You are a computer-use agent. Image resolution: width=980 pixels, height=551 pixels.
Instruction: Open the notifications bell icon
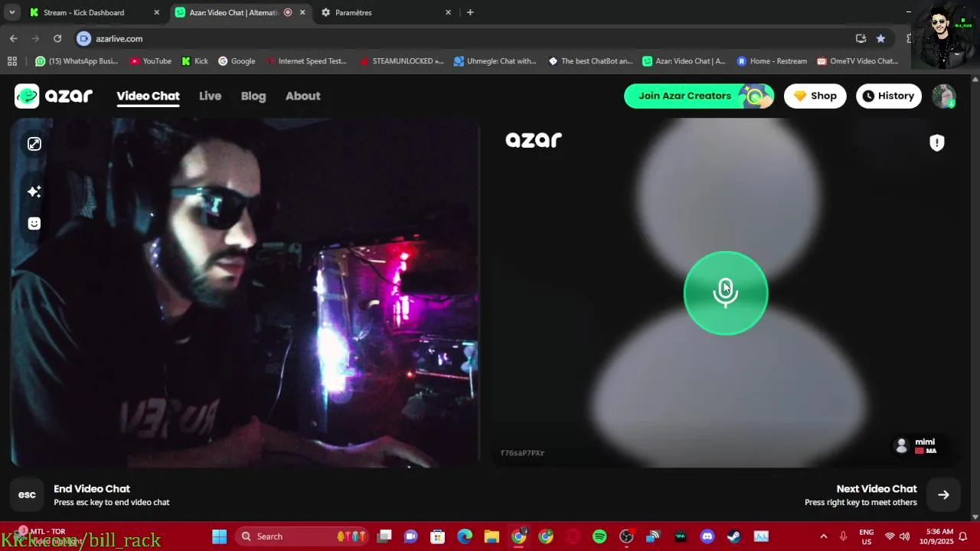pos(963,536)
